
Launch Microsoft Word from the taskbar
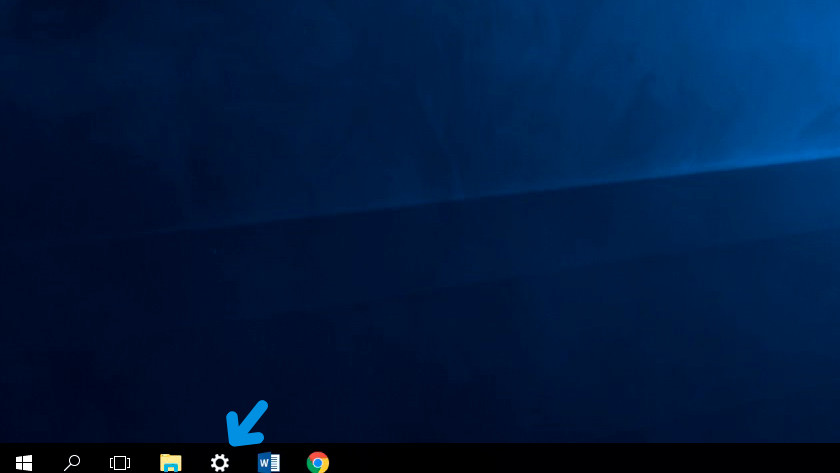(x=268, y=462)
